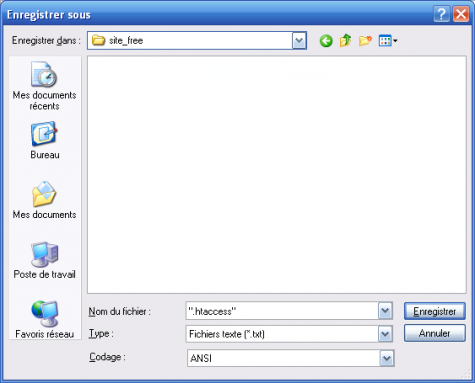
Task: Open Mes documents récents
Action: pos(44,86)
